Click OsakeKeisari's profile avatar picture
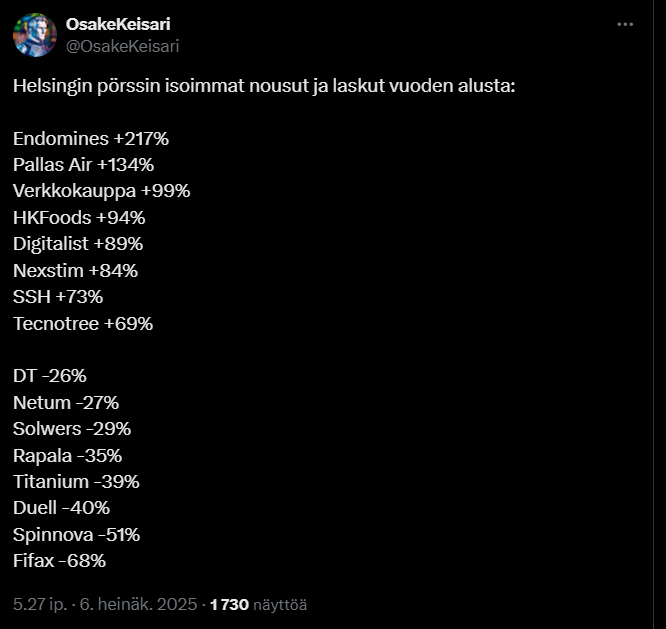The width and height of the screenshot is (666, 629). [x=35, y=35]
